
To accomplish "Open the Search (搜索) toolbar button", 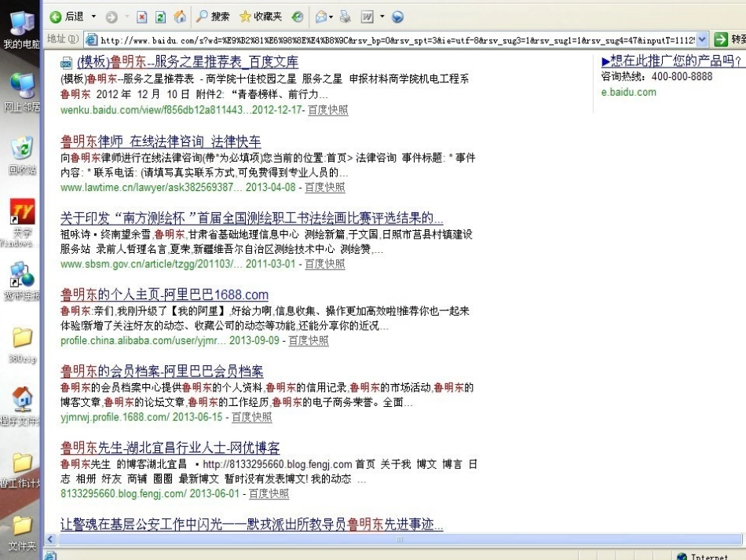I will (x=213, y=16).
